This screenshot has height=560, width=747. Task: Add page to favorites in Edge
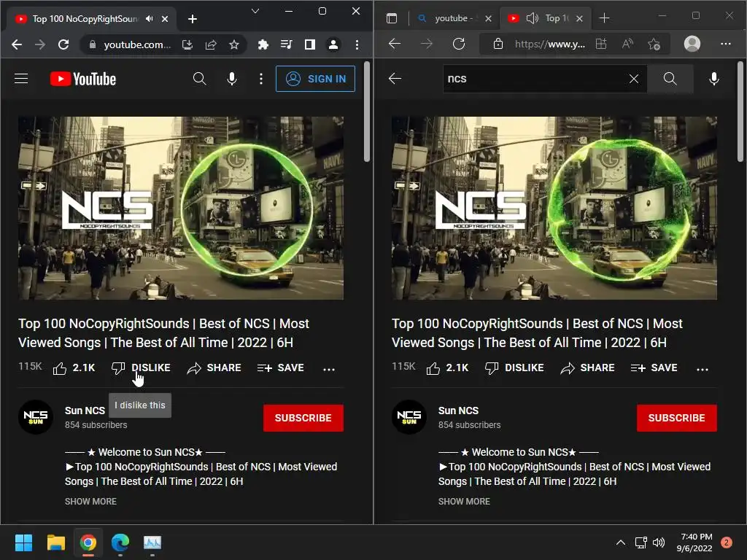(654, 44)
